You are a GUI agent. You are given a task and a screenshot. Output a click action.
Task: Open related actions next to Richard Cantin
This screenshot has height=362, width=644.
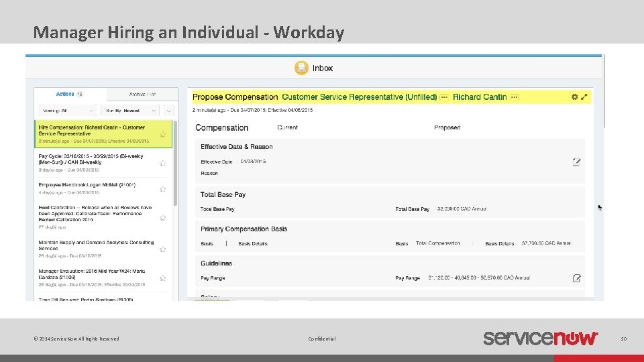pyautogui.click(x=515, y=97)
